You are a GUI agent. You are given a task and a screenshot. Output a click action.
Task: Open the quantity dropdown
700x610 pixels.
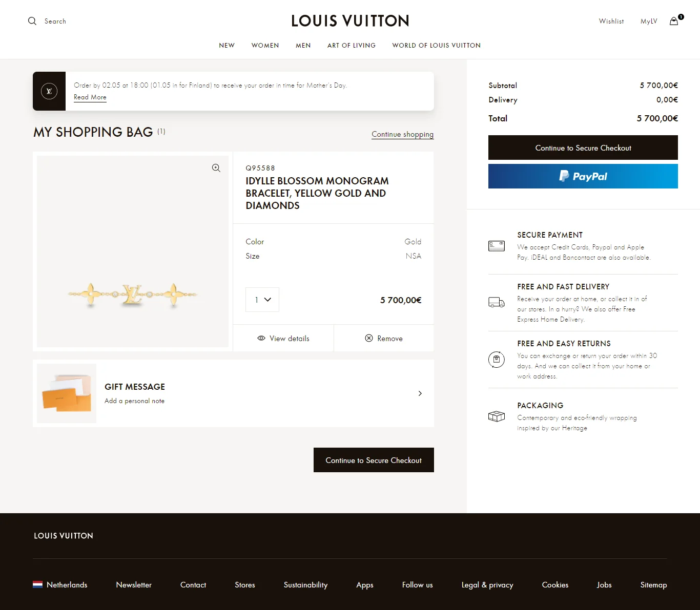click(262, 300)
